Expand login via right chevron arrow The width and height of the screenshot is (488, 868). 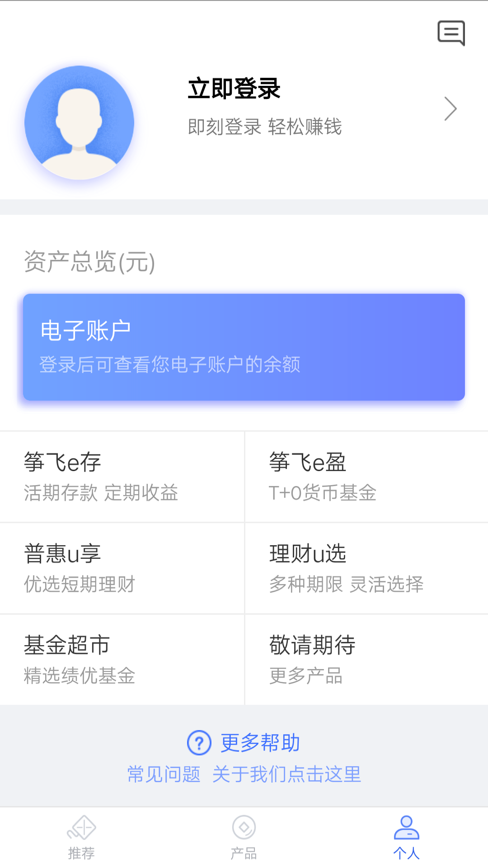[x=450, y=109]
